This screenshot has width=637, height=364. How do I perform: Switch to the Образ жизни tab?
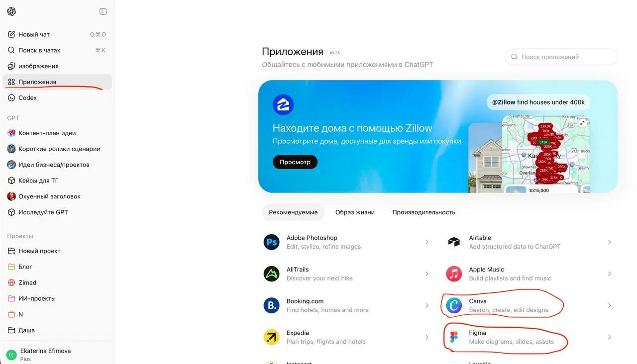click(355, 212)
